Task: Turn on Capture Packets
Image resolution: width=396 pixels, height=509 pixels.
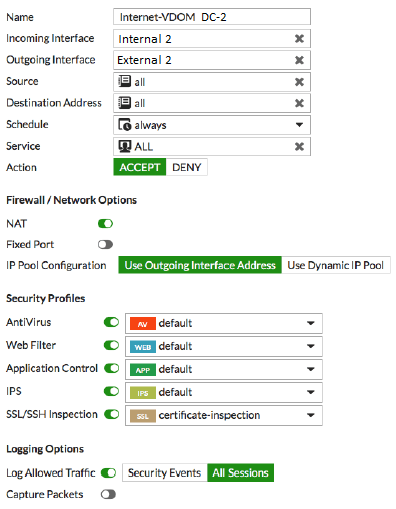Action: click(x=108, y=494)
